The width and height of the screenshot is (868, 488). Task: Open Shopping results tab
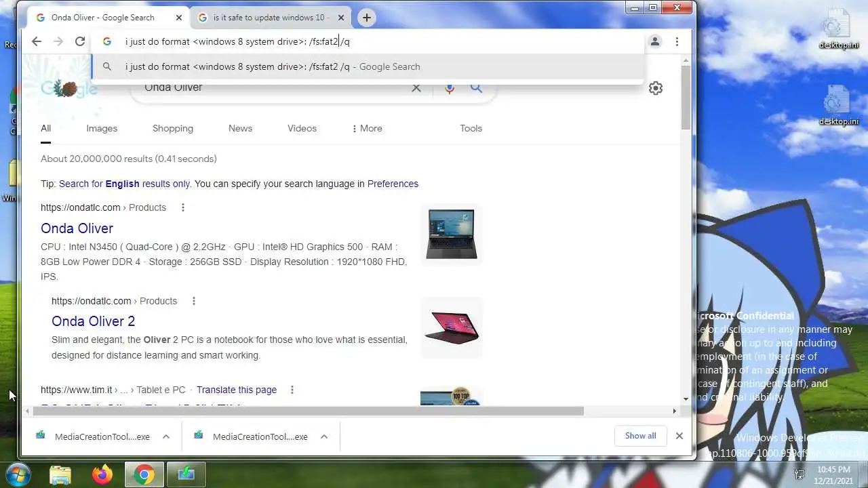[x=173, y=128]
